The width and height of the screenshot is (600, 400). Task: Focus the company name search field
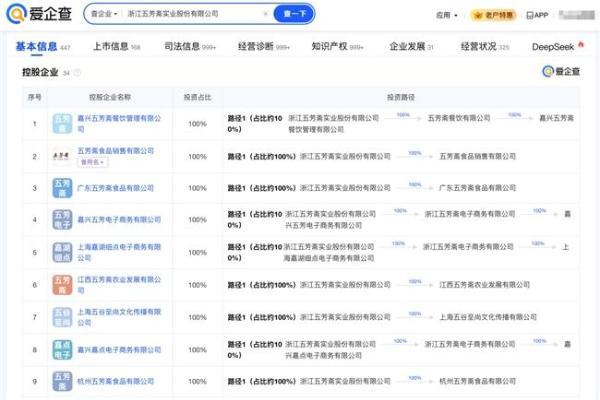[191, 14]
